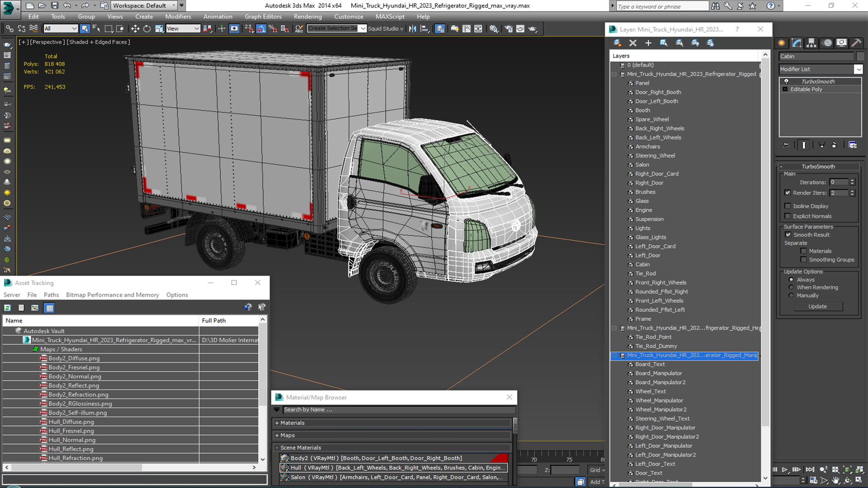Screen dimensions: 868x488
Task: Open Create Selection Set dropdown
Action: pos(337,28)
